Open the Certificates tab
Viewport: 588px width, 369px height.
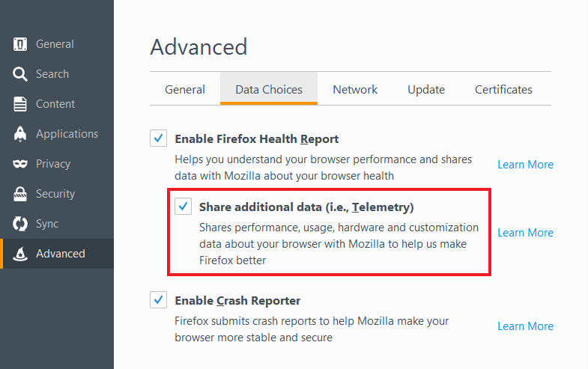(x=503, y=89)
